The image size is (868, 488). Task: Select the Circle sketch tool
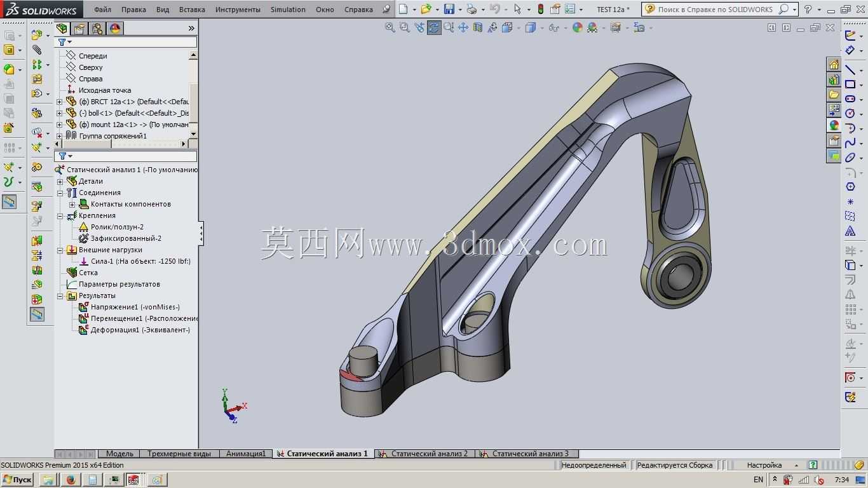pyautogui.click(x=850, y=114)
